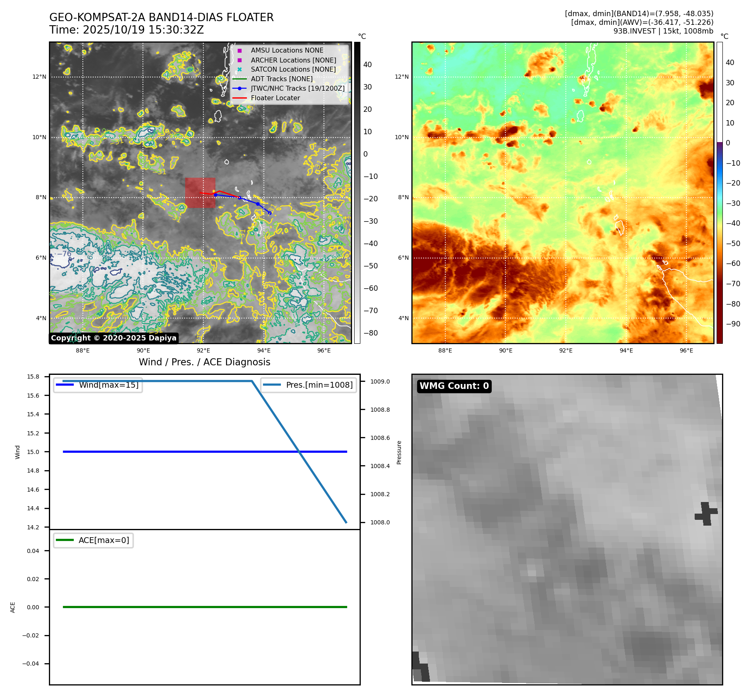The height and width of the screenshot is (700, 751).
Task: Click the Wind / Pres. / ACE Diagnosis title
Action: click(204, 362)
